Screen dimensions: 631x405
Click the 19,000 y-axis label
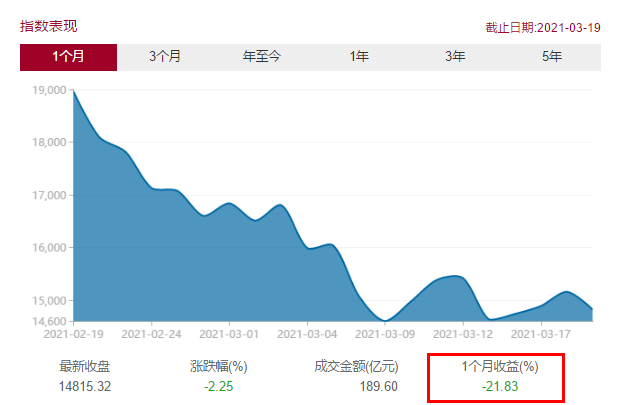pos(49,90)
